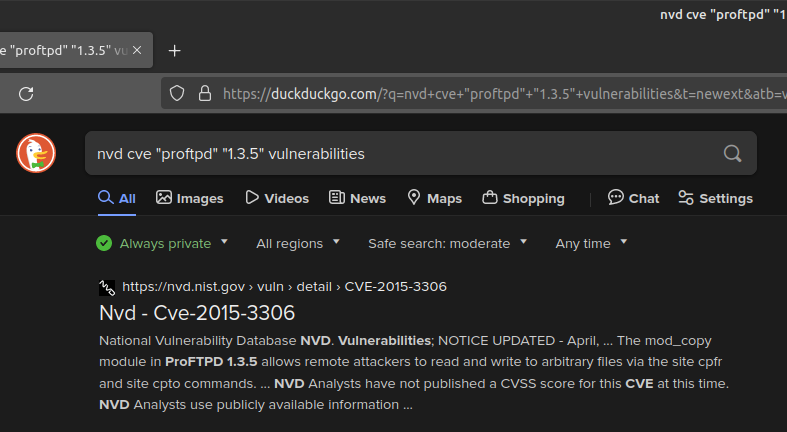Open a new browser tab
Screen dimensions: 787x432
(174, 51)
